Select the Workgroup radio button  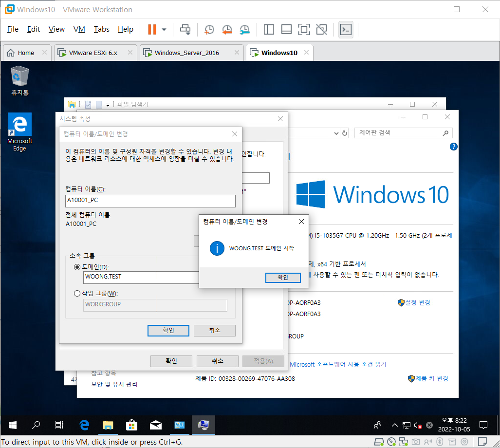[x=77, y=293]
